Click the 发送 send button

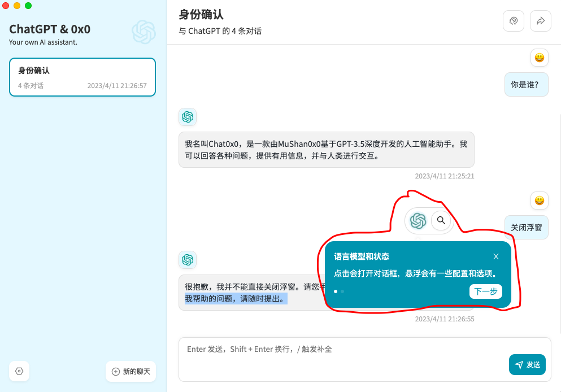coord(527,364)
